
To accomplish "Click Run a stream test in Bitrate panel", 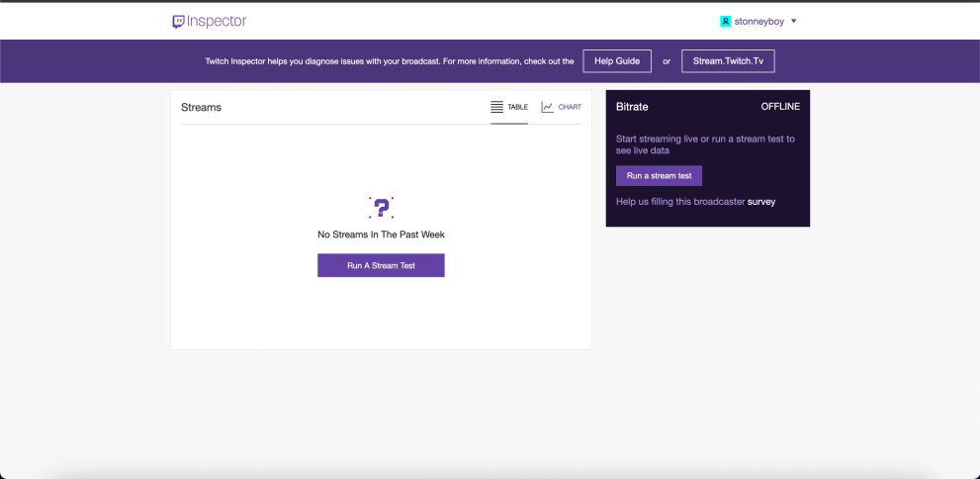I will pos(659,176).
